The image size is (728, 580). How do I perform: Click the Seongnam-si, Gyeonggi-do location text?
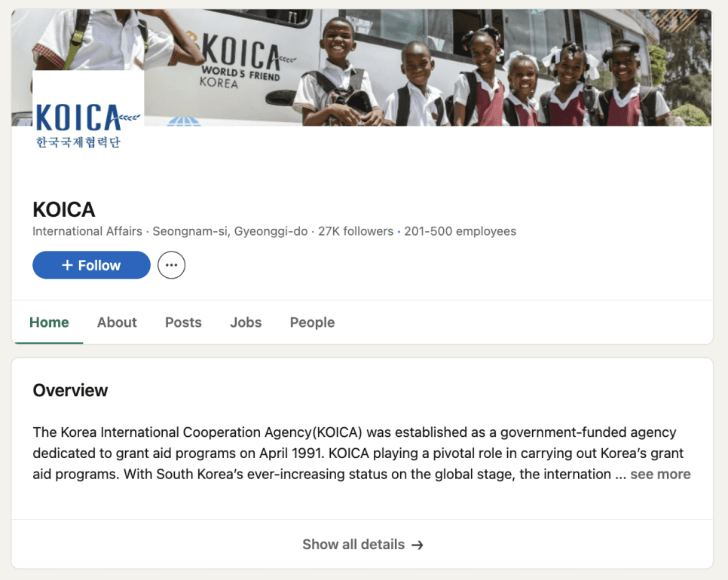[231, 231]
